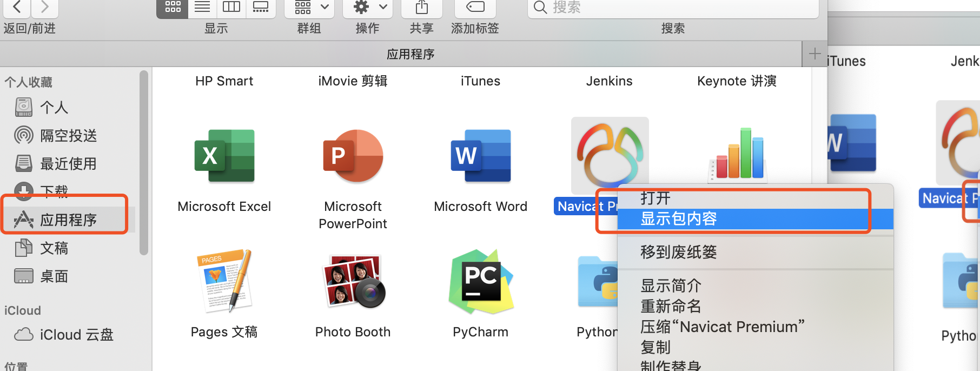This screenshot has width=980, height=371.
Task: Click the iTunes label in background window
Action: (x=846, y=61)
